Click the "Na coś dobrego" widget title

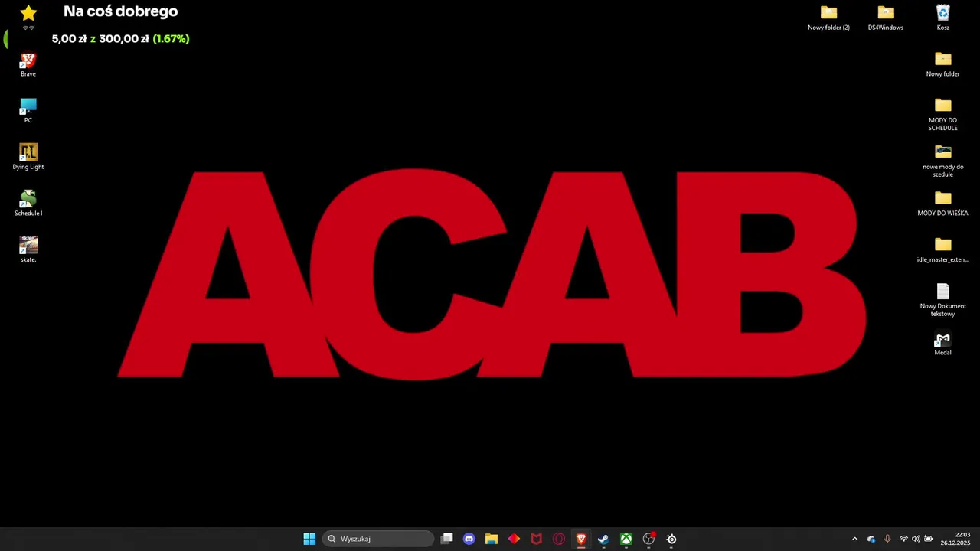121,11
